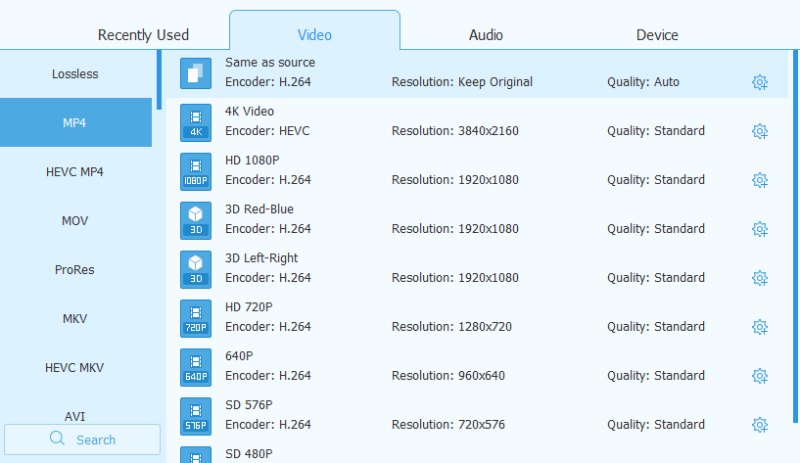Select the Lossless format category
Screen dimensions: 800x463
76,74
